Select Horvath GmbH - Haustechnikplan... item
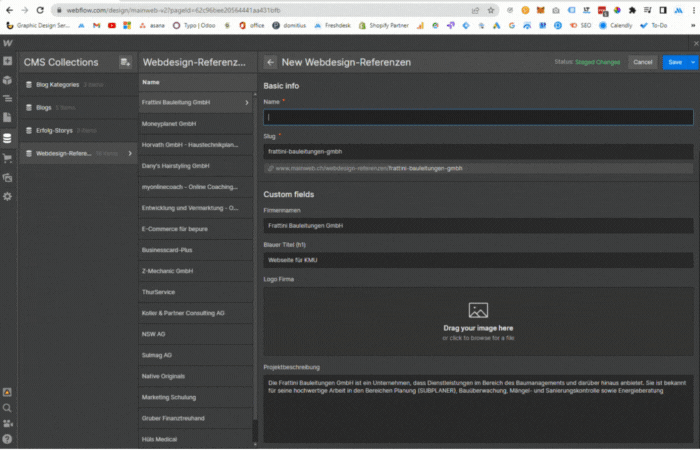This screenshot has height=450, width=700. (x=196, y=145)
